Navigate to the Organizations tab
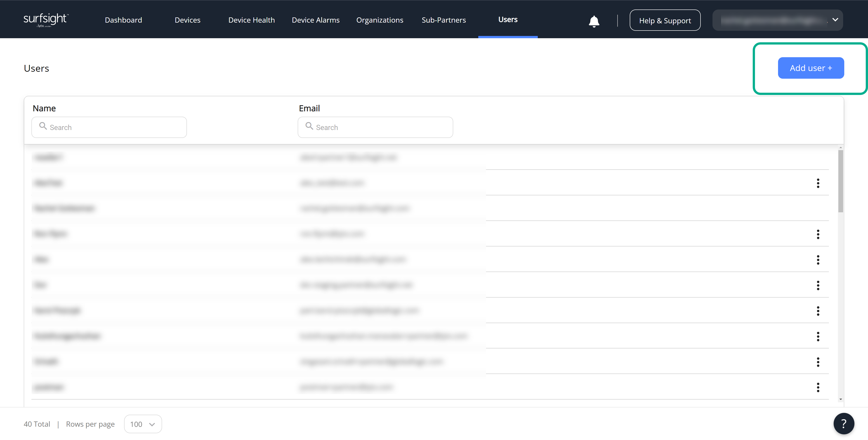This screenshot has width=868, height=440. tap(380, 20)
